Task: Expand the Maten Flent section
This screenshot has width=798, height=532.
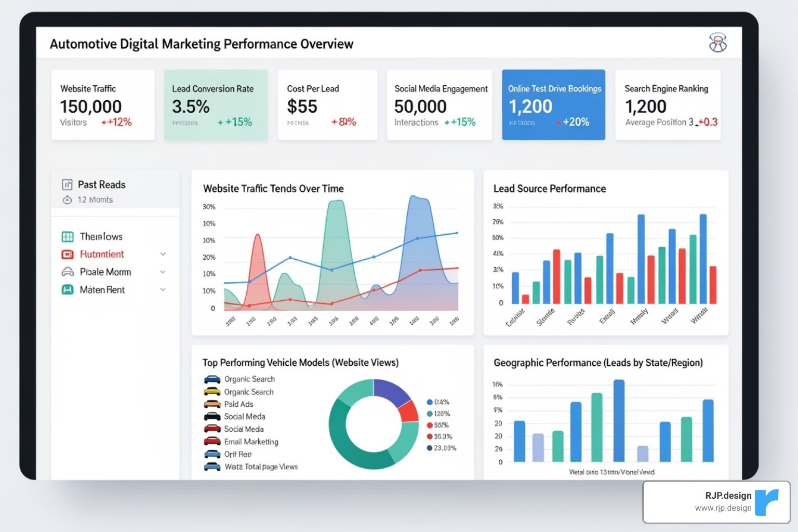Action: 163,289
